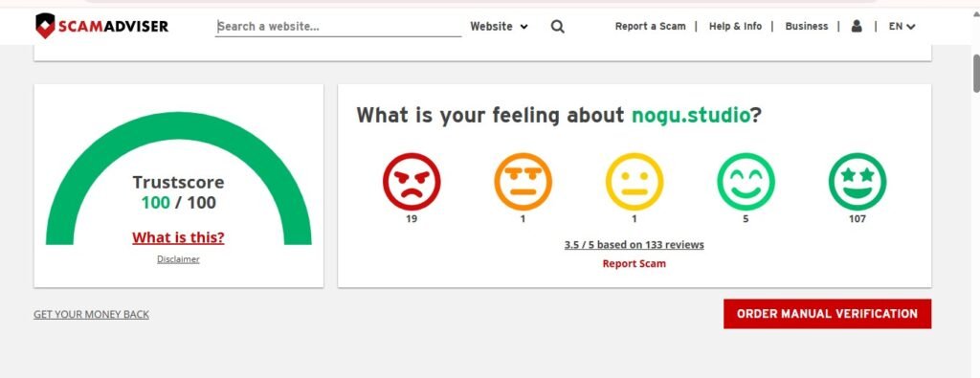Image resolution: width=980 pixels, height=378 pixels.
Task: Select the star-eyed green face rating
Action: pyautogui.click(x=857, y=181)
